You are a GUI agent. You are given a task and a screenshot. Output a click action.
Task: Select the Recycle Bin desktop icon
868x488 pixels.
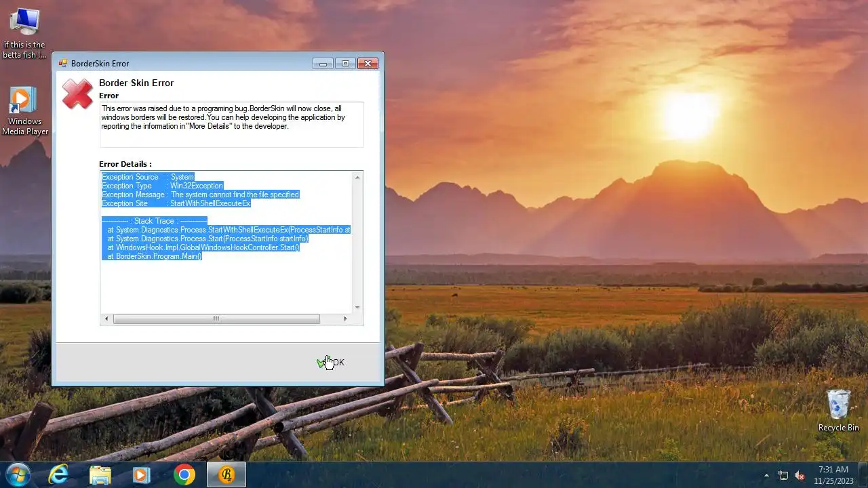(x=839, y=410)
